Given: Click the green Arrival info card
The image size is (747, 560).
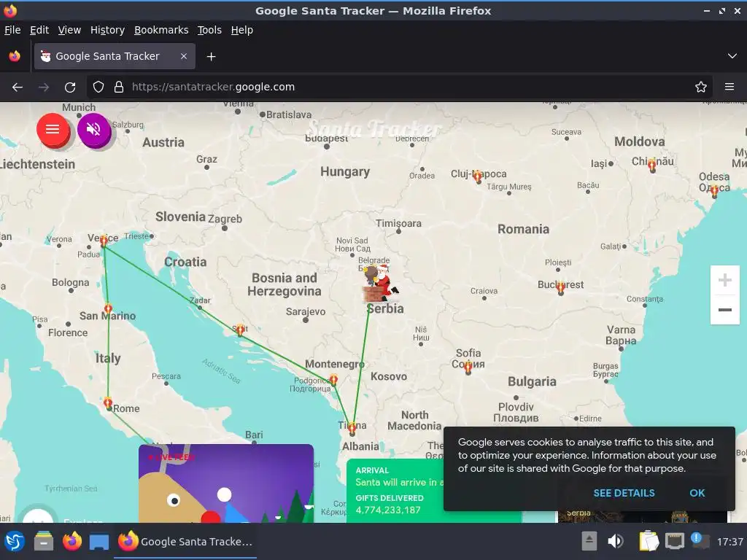Looking at the screenshot, I should tap(395, 491).
